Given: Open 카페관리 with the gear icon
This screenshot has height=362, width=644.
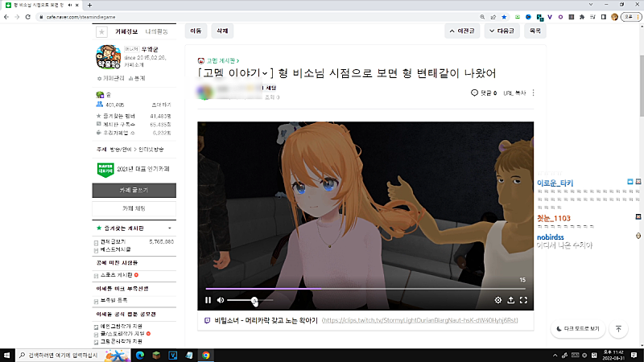Looking at the screenshot, I should point(110,78).
